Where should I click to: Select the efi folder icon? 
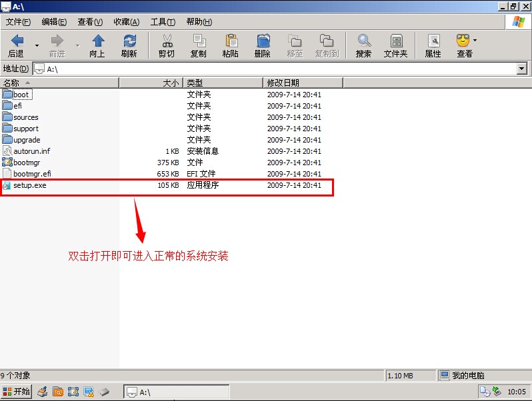click(x=7, y=105)
